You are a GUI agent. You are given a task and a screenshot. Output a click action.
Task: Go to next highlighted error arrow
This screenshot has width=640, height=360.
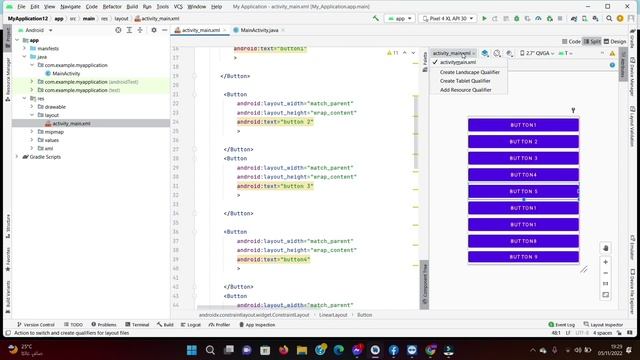click(x=413, y=53)
